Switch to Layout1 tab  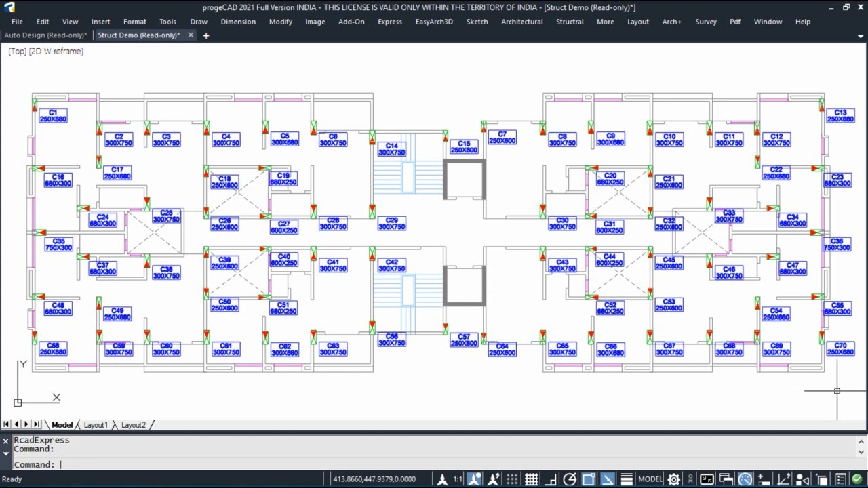tap(96, 425)
